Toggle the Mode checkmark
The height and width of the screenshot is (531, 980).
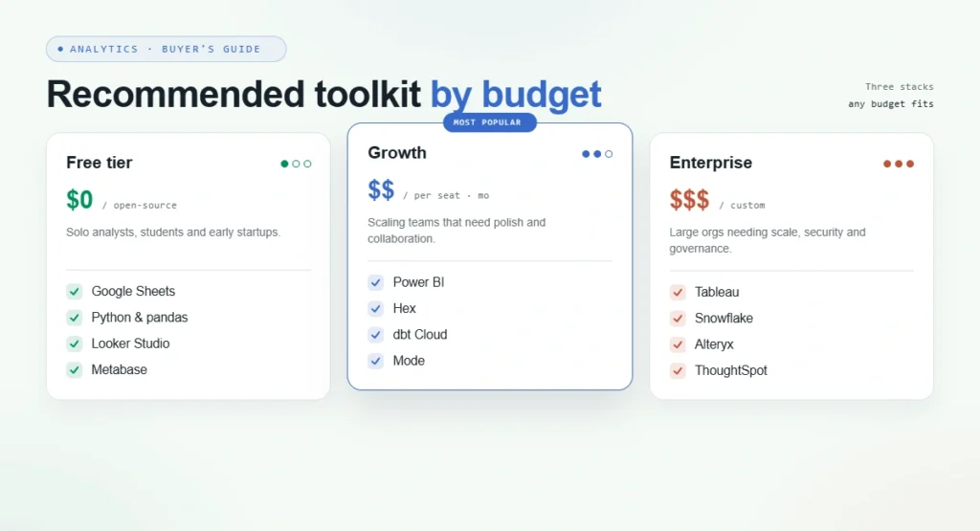click(x=375, y=361)
